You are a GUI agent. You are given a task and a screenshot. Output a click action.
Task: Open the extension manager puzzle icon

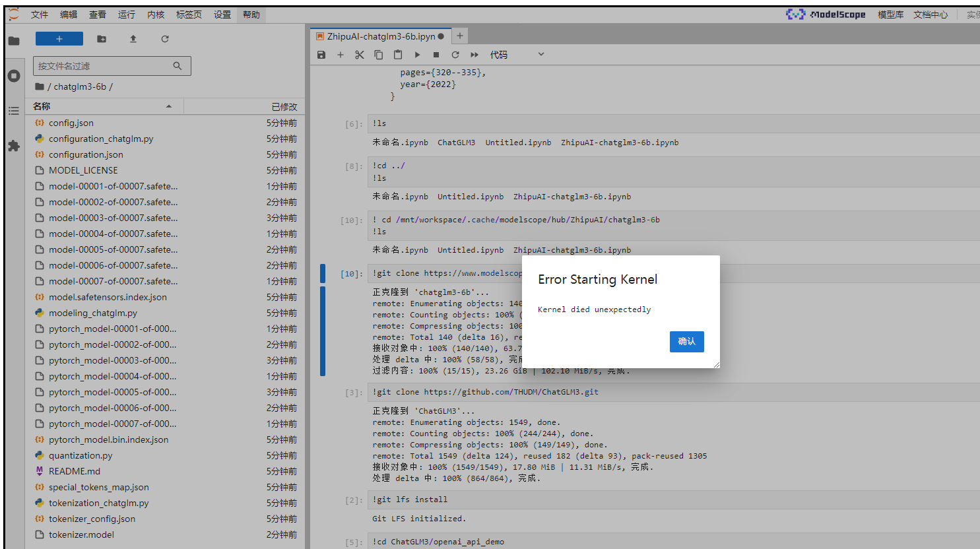14,146
